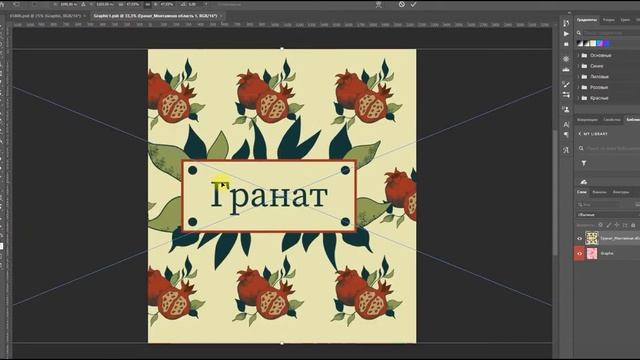
Task: Click the MY LIBRARY label
Action: [x=596, y=134]
